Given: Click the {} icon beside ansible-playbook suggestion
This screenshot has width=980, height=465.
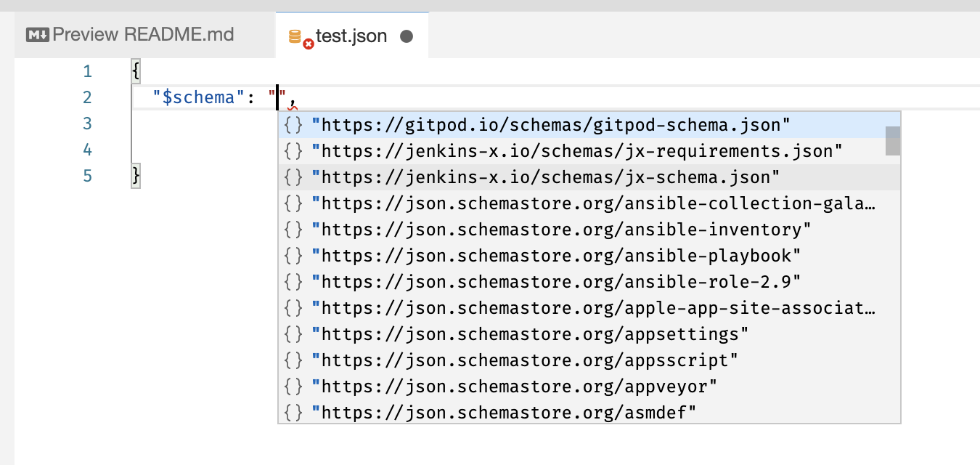Looking at the screenshot, I should (x=293, y=255).
